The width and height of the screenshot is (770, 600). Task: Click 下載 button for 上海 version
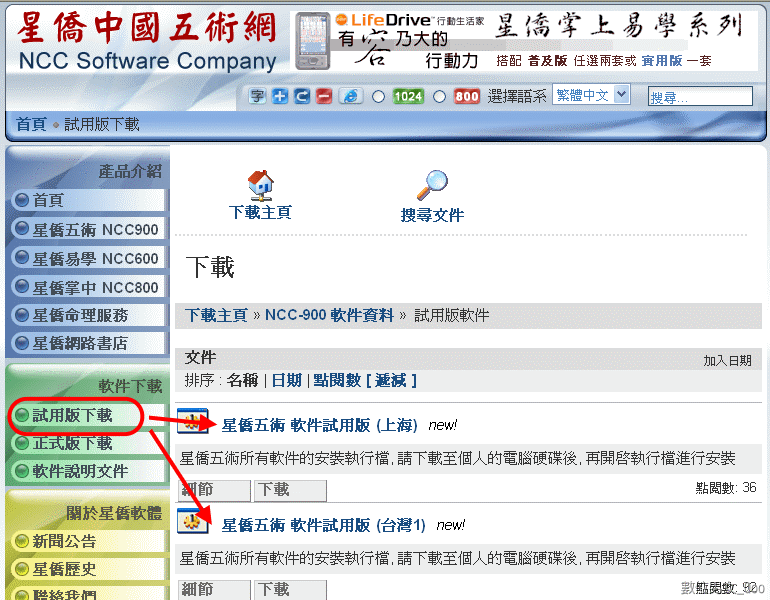290,490
